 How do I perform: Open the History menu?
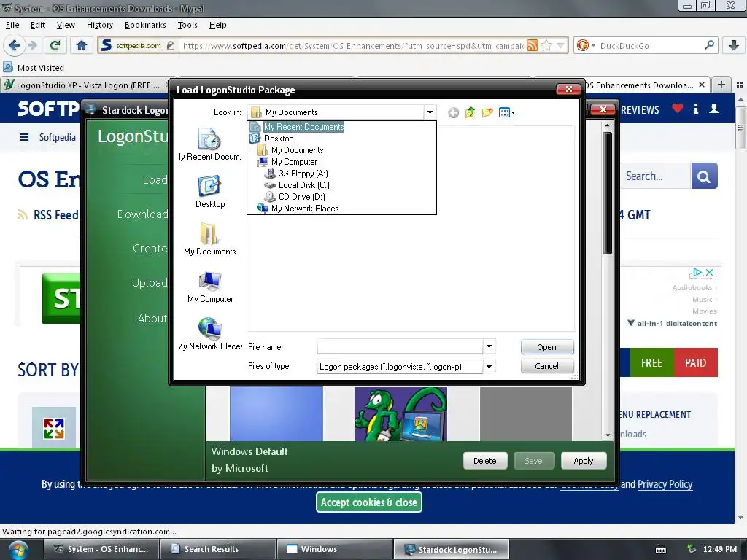99,25
